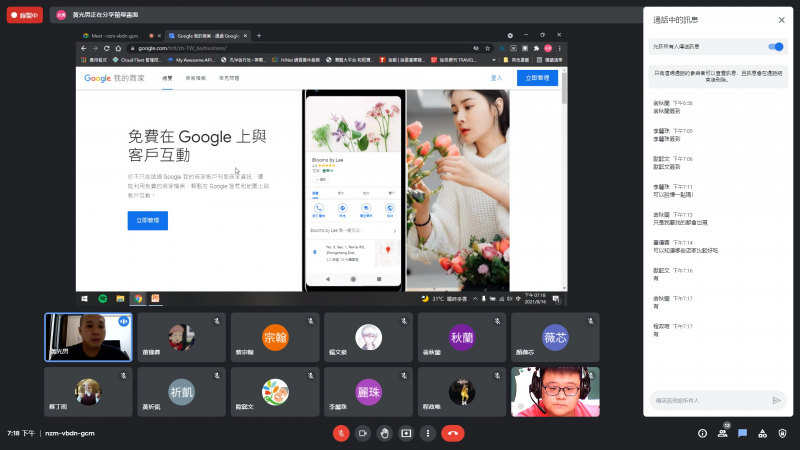Select the 祈凱 participant tile
The width and height of the screenshot is (800, 450).
[182, 392]
